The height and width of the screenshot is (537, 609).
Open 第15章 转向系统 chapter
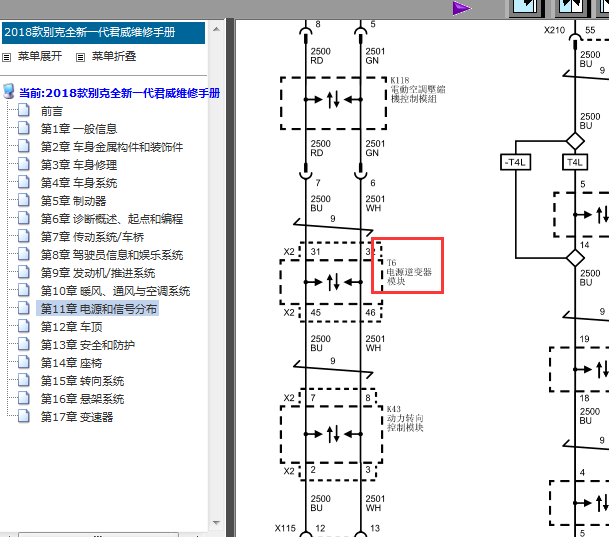[x=82, y=381]
